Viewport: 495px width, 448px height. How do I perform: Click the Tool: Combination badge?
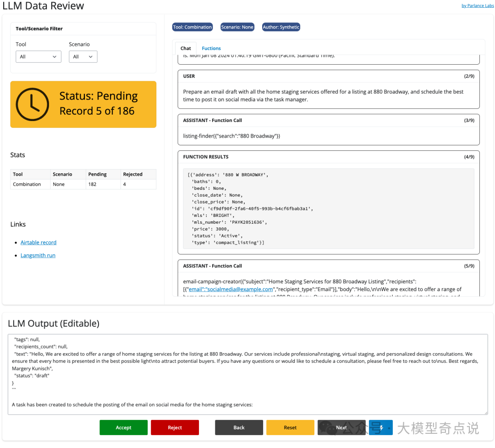[192, 27]
